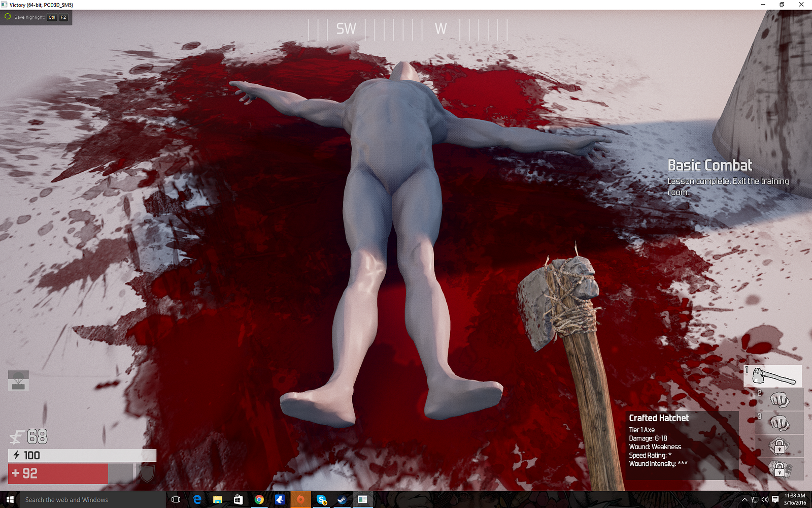The height and width of the screenshot is (508, 812).
Task: Switch to Origin in the taskbar
Action: [300, 499]
